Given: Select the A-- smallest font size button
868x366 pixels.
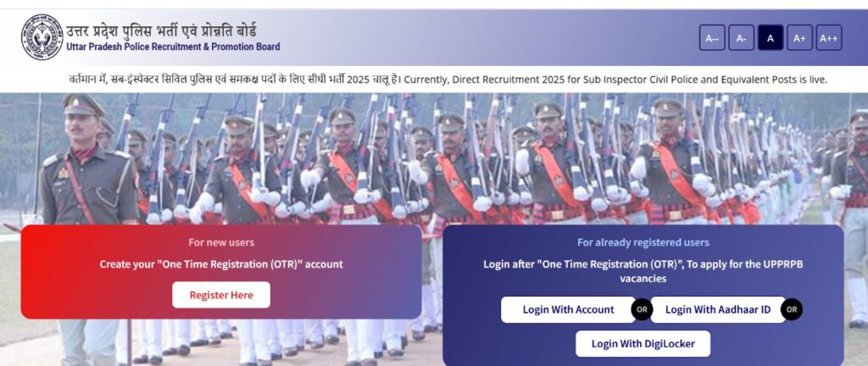Looking at the screenshot, I should (712, 37).
